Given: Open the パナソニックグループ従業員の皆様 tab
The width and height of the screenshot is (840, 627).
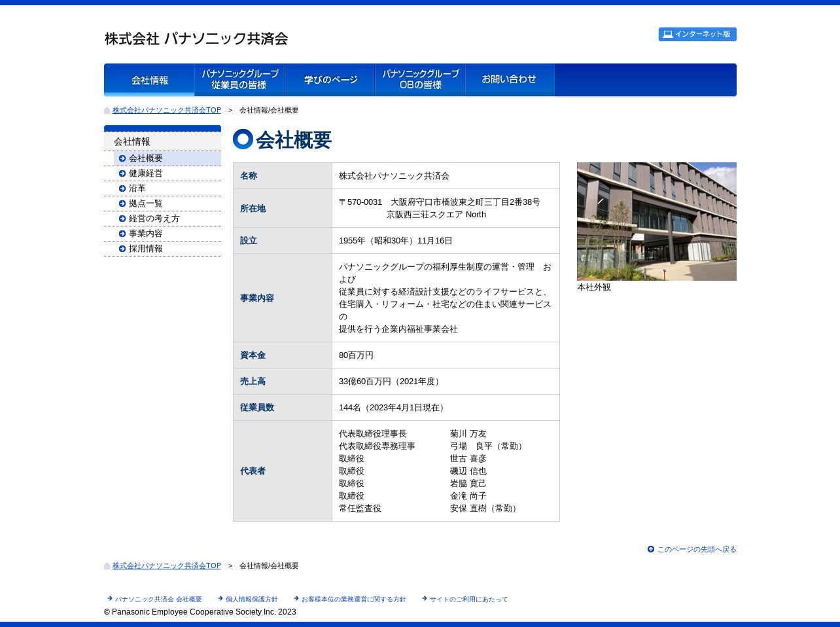Looking at the screenshot, I should pyautogui.click(x=239, y=80).
